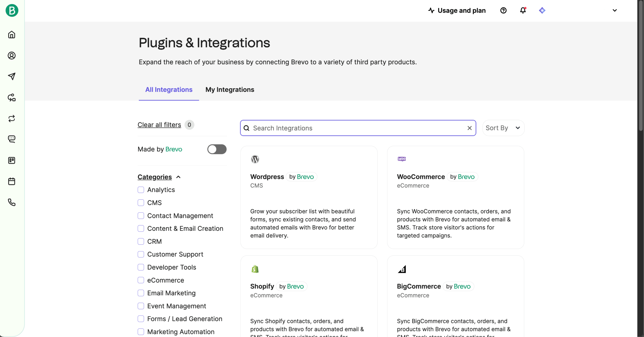Viewport: 644px width, 337px height.
Task: Open Usage and plan
Action: 457,10
